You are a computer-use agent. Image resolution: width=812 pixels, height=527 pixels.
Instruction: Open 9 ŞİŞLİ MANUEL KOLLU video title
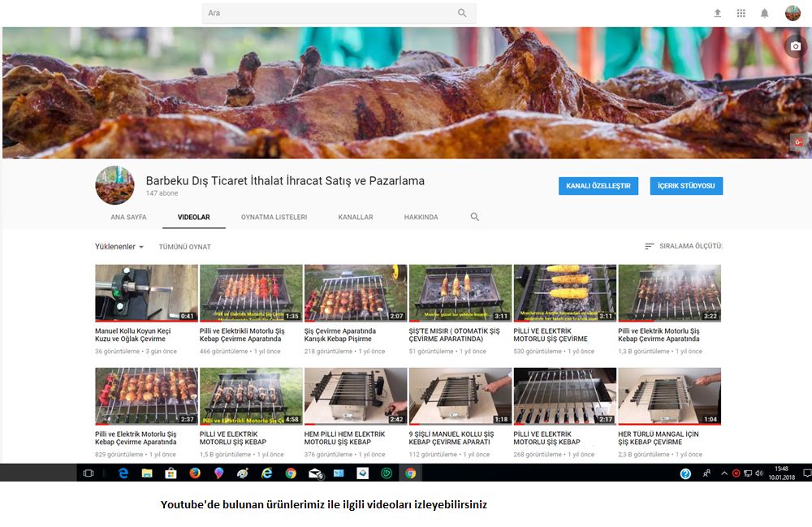(451, 438)
